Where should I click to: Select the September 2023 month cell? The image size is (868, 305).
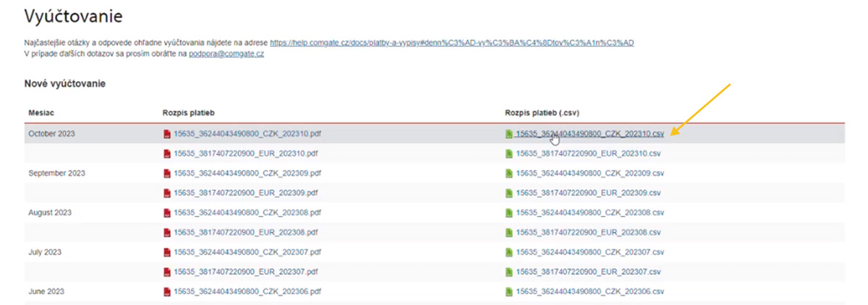click(x=56, y=173)
